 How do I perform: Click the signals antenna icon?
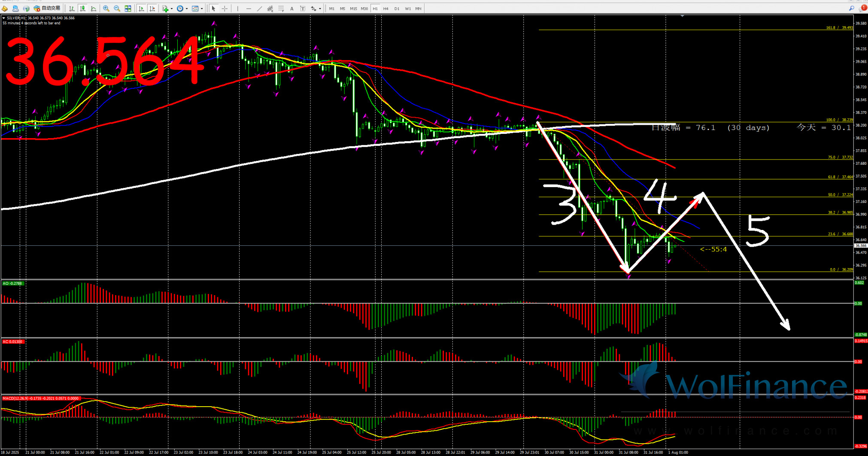[26, 9]
